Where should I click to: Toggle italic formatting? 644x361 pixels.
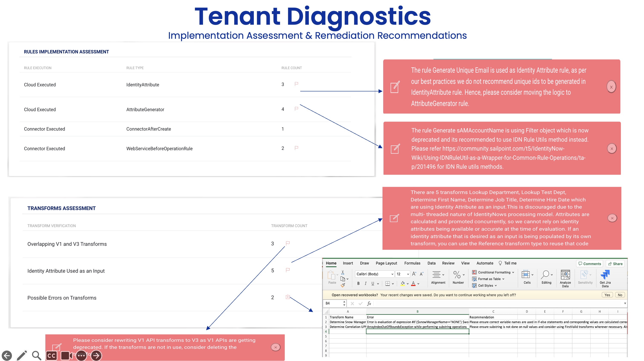click(365, 283)
